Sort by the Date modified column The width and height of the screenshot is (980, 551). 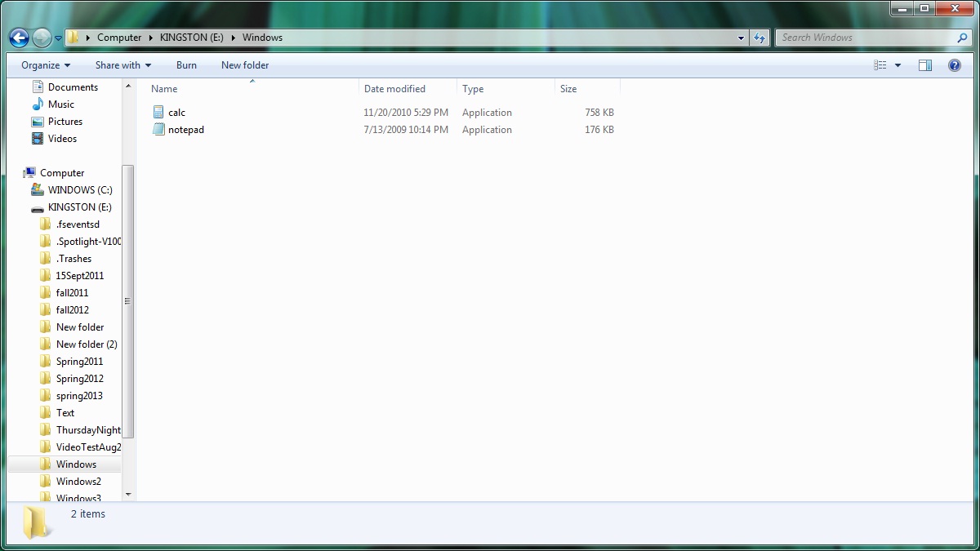point(394,89)
